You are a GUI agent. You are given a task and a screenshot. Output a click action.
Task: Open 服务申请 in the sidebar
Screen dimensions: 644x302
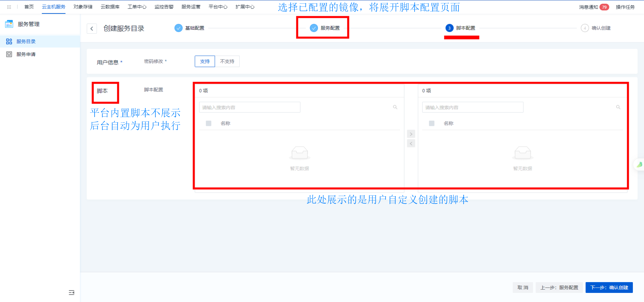point(26,54)
